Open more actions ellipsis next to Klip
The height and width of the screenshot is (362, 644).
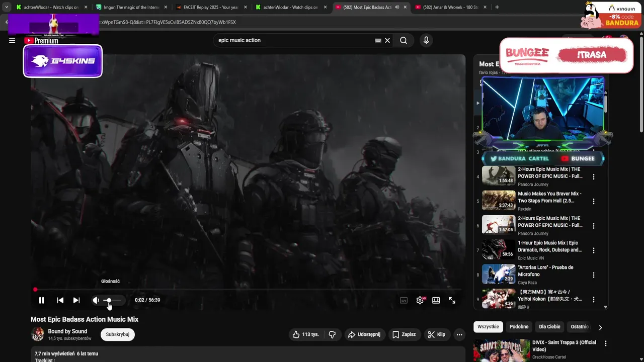pyautogui.click(x=459, y=334)
